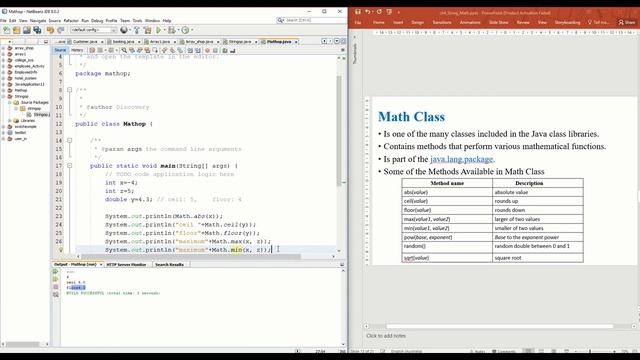The height and width of the screenshot is (360, 640).
Task: Click Debug Project icon in NetBeans toolbar
Action: [172, 30]
